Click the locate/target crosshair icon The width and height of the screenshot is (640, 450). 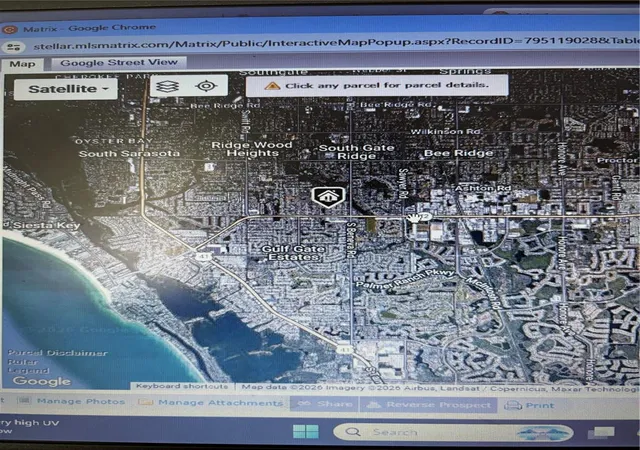pos(206,86)
